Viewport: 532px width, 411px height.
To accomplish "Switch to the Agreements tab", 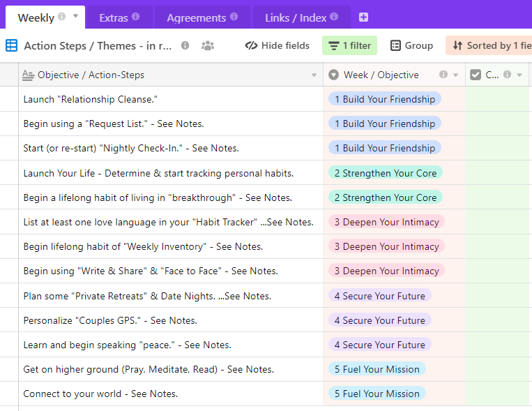I will click(x=202, y=17).
